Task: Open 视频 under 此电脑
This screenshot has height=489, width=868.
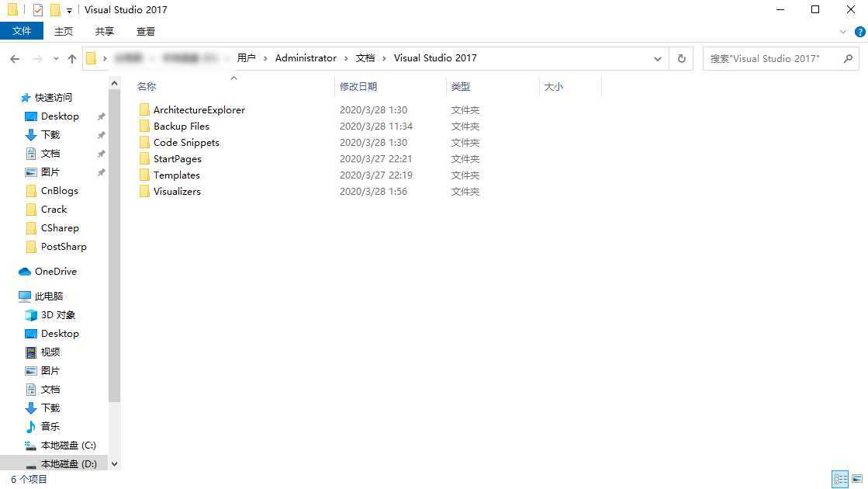Action: (50, 352)
